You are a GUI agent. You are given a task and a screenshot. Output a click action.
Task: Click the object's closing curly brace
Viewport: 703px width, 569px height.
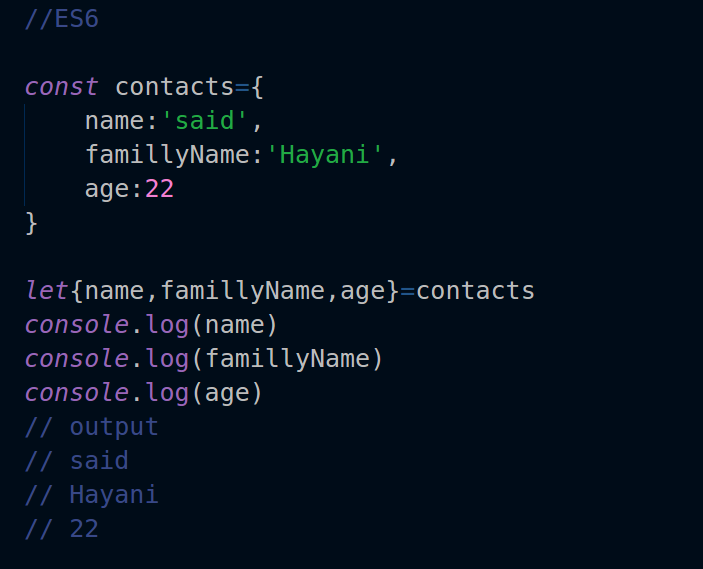32,222
